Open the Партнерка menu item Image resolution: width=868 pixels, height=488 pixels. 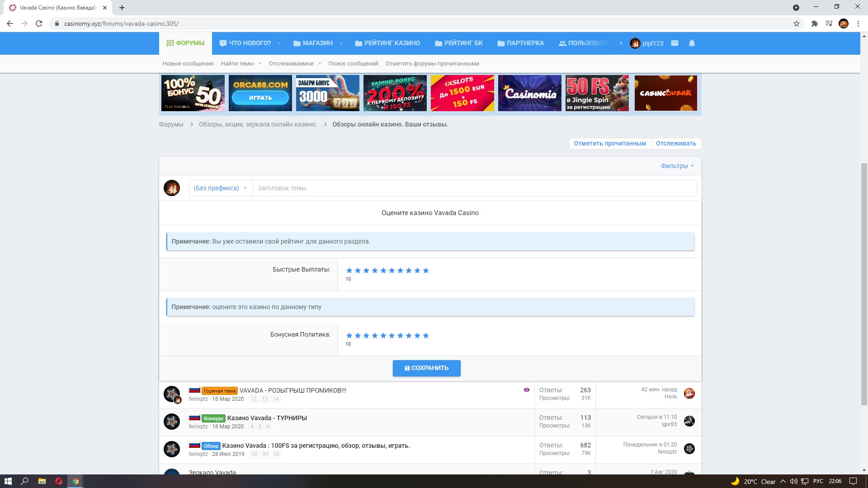pyautogui.click(x=520, y=43)
